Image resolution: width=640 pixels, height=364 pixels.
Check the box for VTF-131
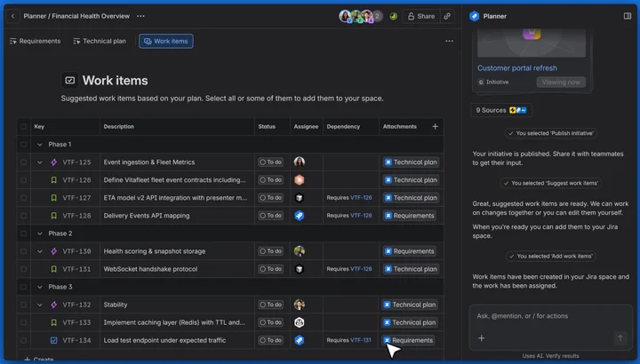tap(24, 269)
